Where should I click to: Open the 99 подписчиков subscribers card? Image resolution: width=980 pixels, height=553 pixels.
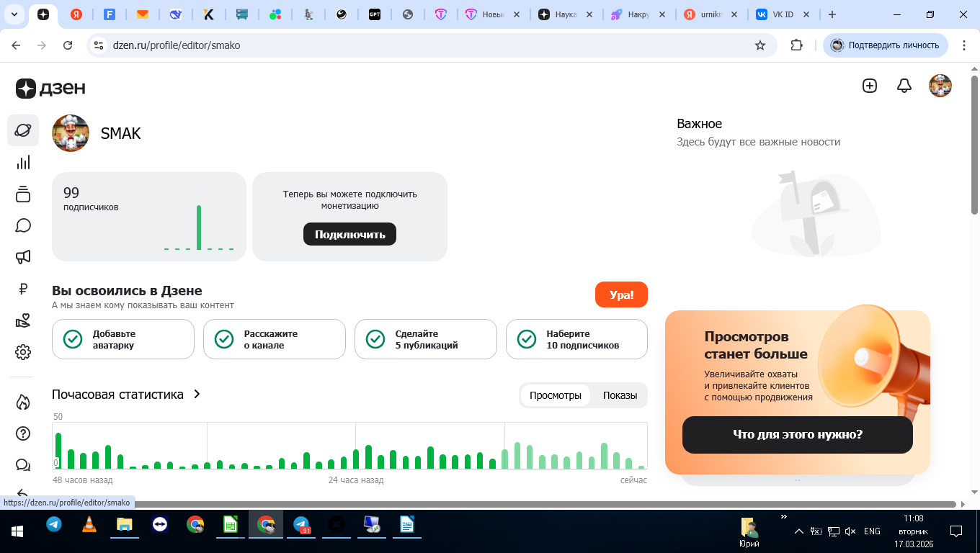[149, 217]
